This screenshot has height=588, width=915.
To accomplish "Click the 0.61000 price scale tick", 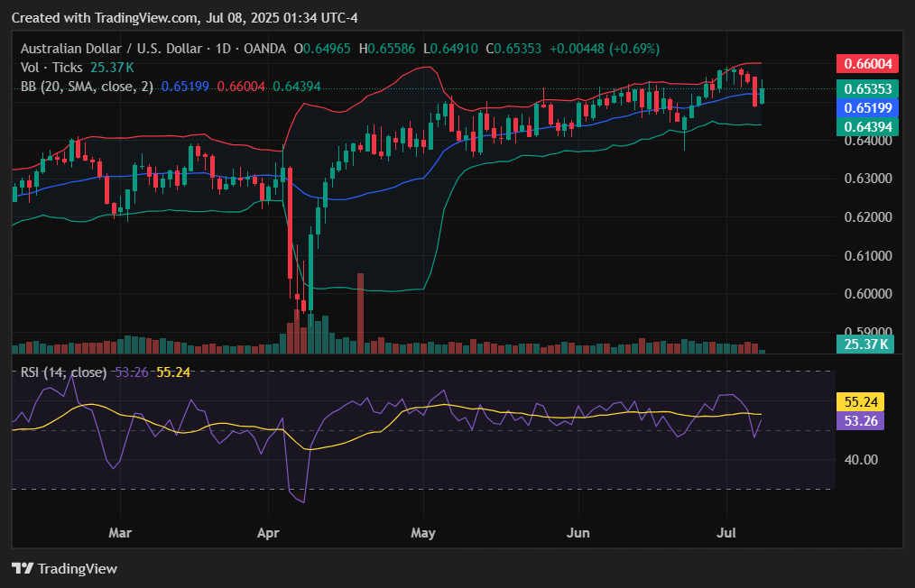I will (x=868, y=255).
